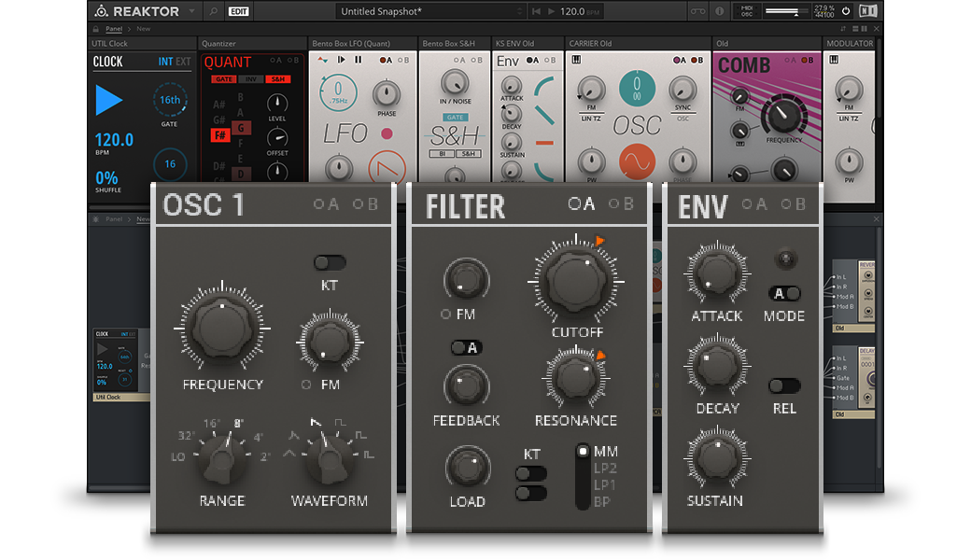971x560 pixels.
Task: Toggle the audio engine power button
Action: pos(846,10)
